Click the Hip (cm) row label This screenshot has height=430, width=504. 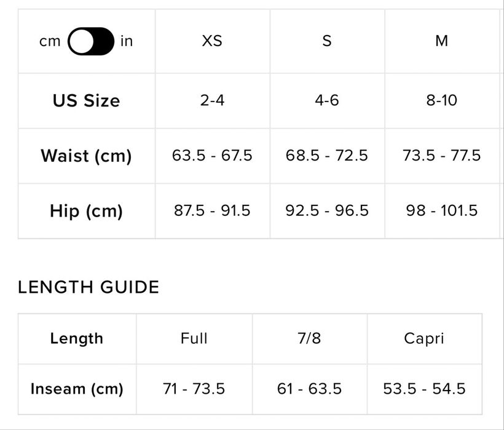tap(86, 211)
